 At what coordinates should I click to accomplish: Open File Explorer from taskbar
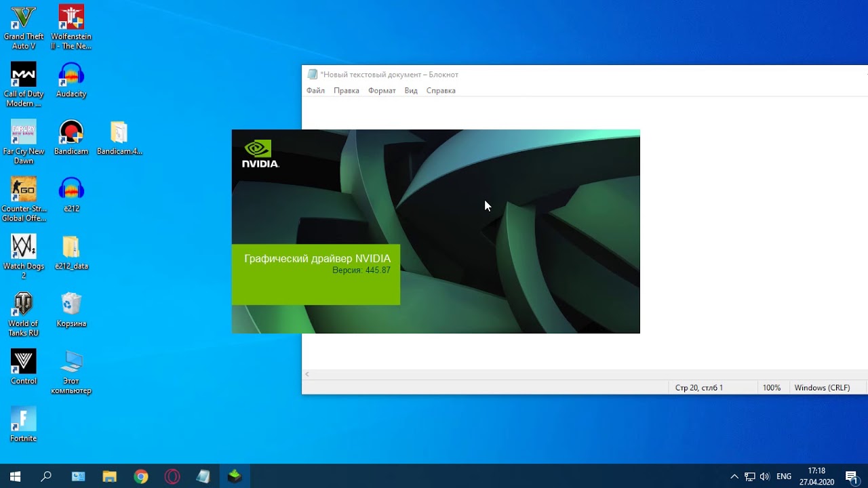click(x=109, y=476)
